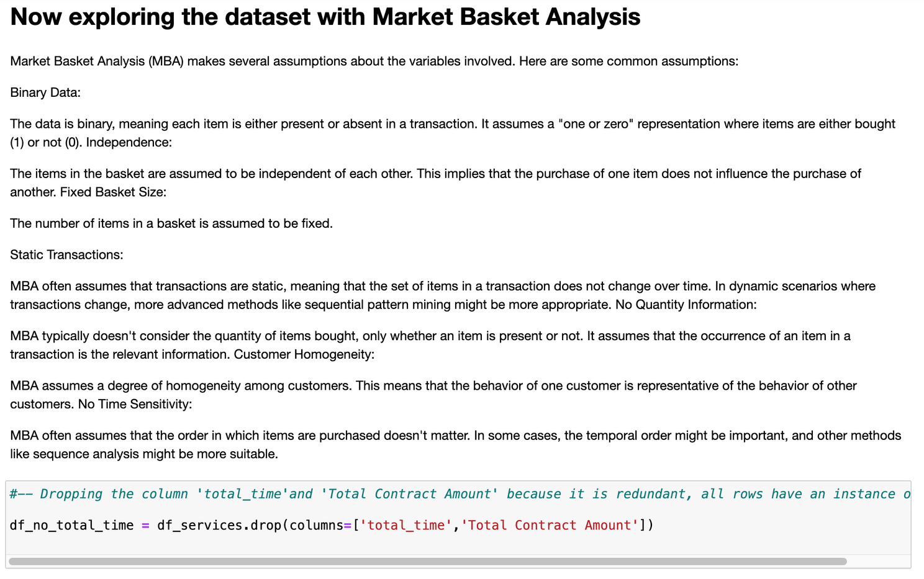
Task: Click the 'Static Transactions:' label
Action: [x=66, y=254]
